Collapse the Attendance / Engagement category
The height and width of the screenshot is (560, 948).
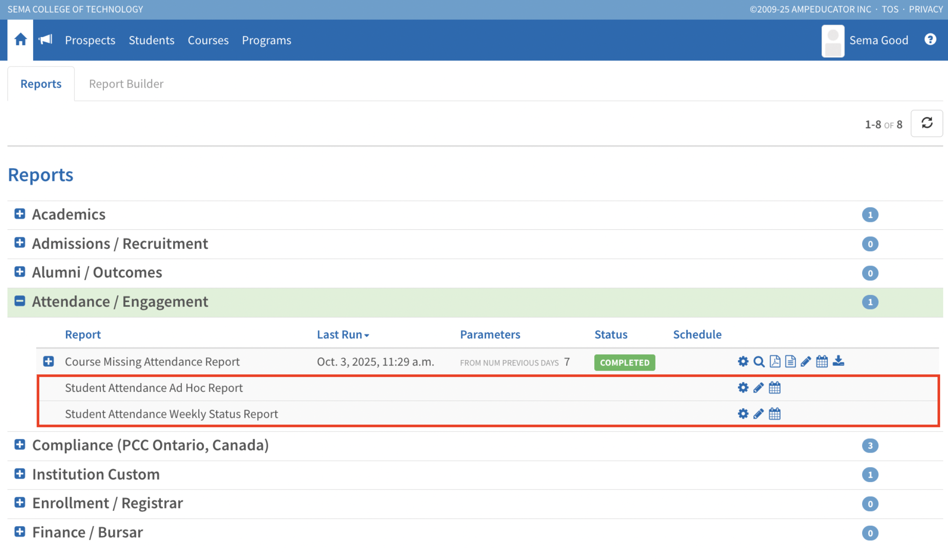pos(19,301)
